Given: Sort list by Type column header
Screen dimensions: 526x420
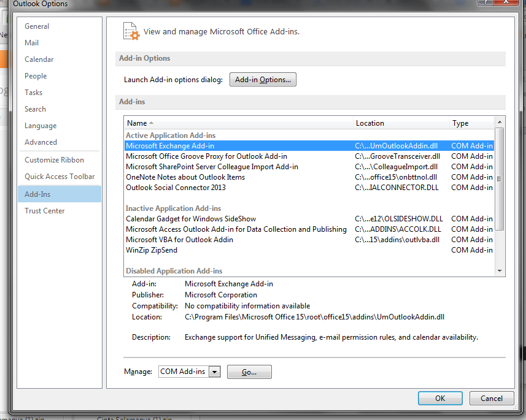Looking at the screenshot, I should point(471,123).
